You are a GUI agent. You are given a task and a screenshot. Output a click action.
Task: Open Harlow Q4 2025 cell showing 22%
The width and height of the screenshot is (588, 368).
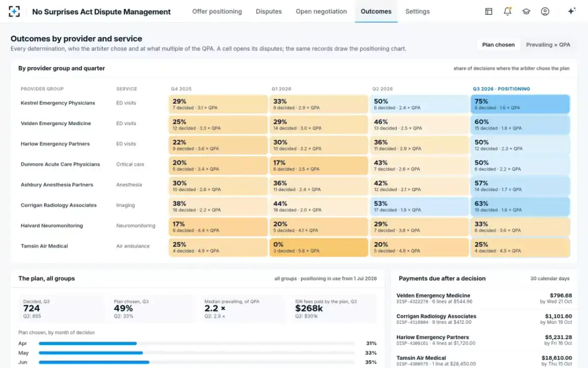pyautogui.click(x=218, y=145)
